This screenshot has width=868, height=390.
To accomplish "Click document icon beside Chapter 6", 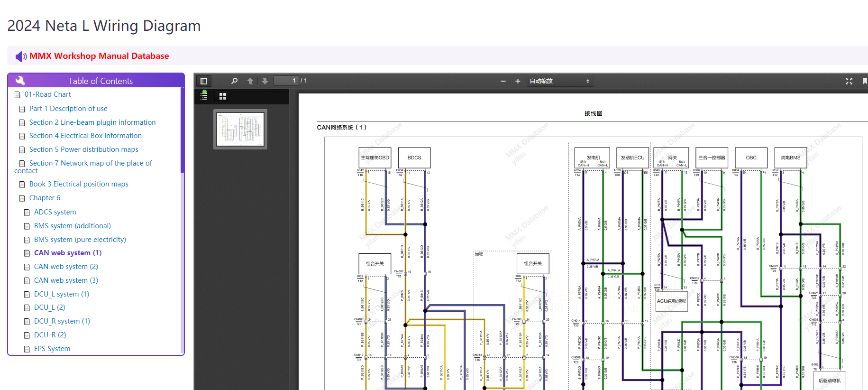I will tap(22, 198).
